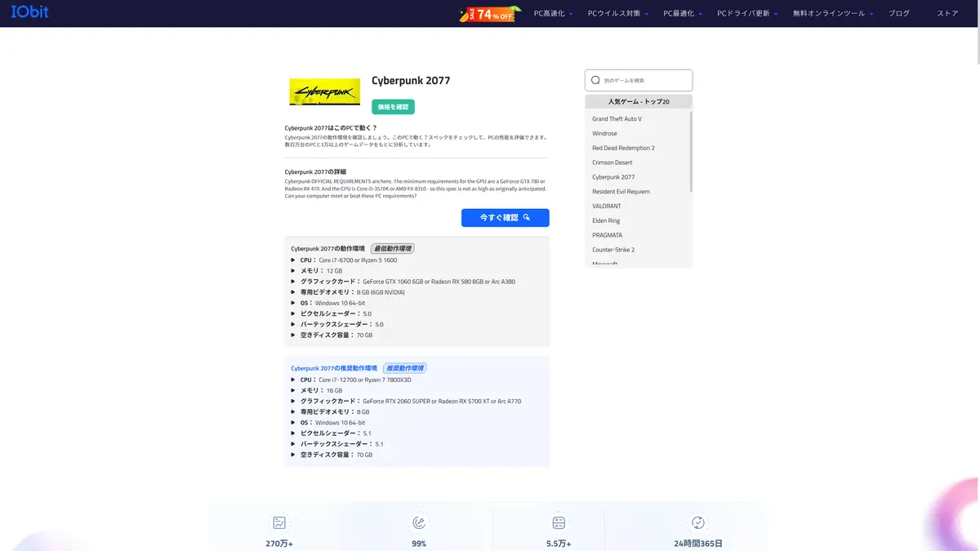Click the minimum メモリ '12 GB' value
This screenshot has height=551, width=980.
click(x=334, y=271)
